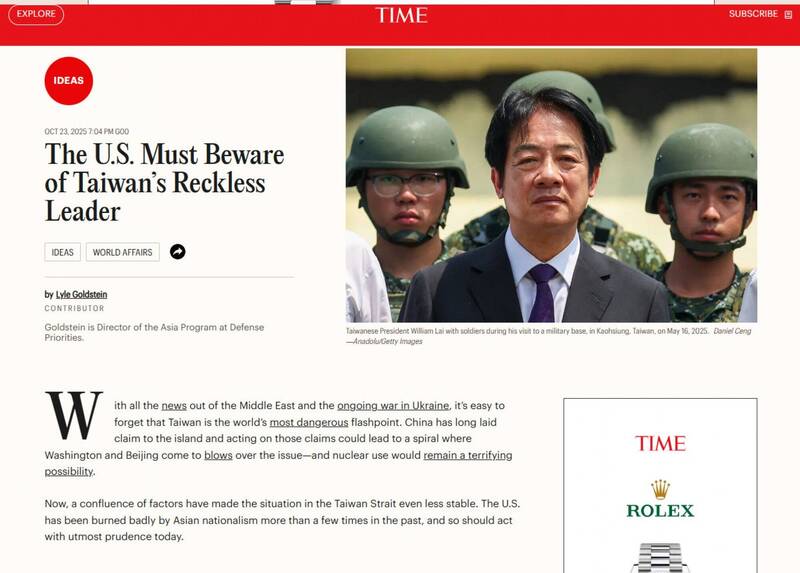
Task: Open the 'ongoing war in Ukraine' link
Action: point(393,405)
